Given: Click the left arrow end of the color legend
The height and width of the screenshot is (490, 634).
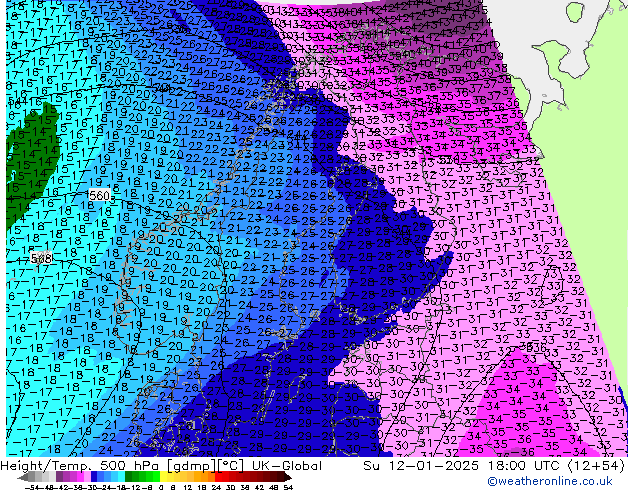Looking at the screenshot, I should pyautogui.click(x=22, y=478).
